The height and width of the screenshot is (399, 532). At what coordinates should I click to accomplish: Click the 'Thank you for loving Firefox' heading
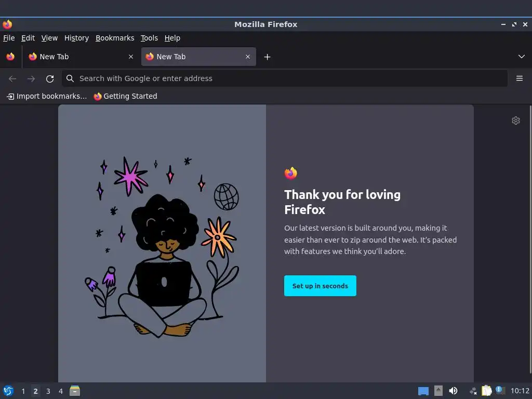point(342,202)
